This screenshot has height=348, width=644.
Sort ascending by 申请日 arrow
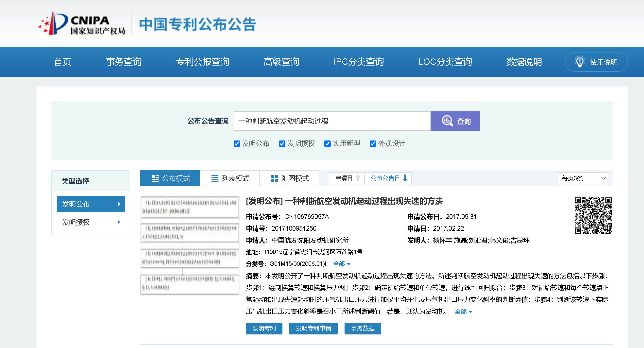point(358,178)
